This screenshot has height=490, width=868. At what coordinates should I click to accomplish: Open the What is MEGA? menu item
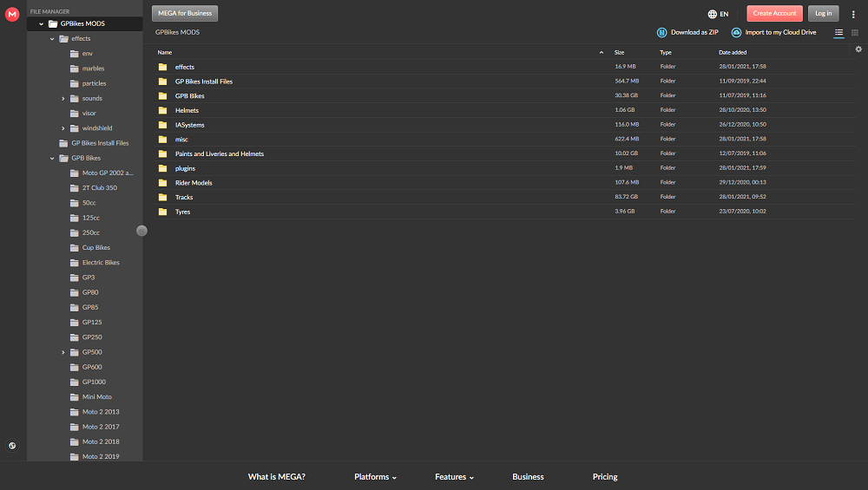(276, 477)
